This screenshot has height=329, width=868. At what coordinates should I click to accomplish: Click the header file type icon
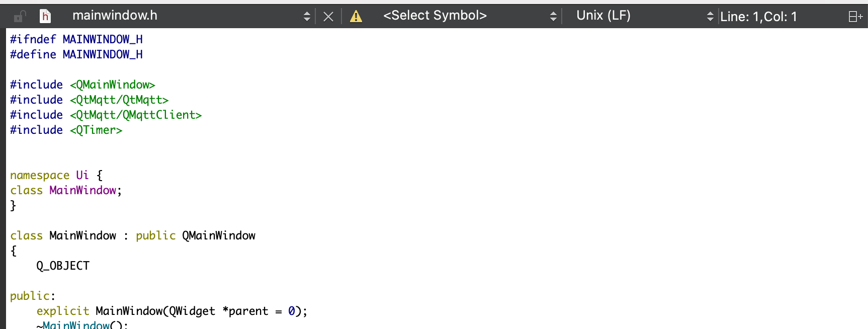click(45, 17)
